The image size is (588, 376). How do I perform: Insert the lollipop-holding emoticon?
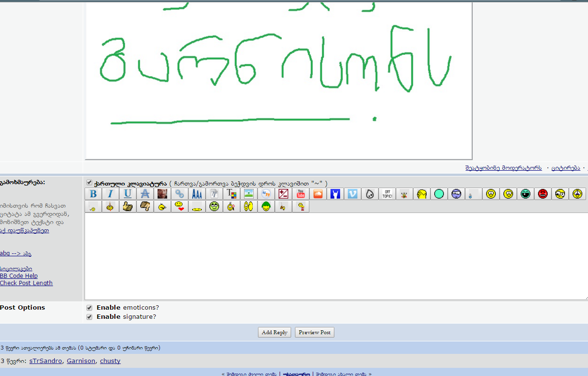point(232,207)
